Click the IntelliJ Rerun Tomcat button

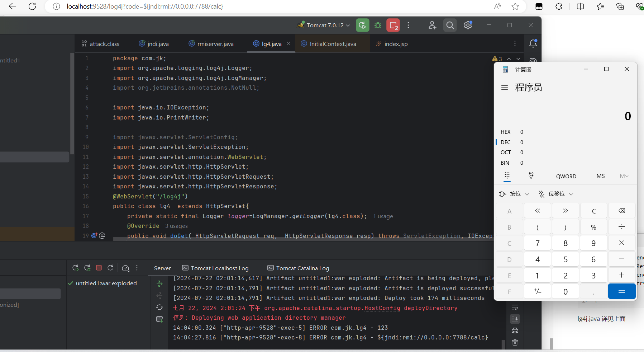coord(362,25)
